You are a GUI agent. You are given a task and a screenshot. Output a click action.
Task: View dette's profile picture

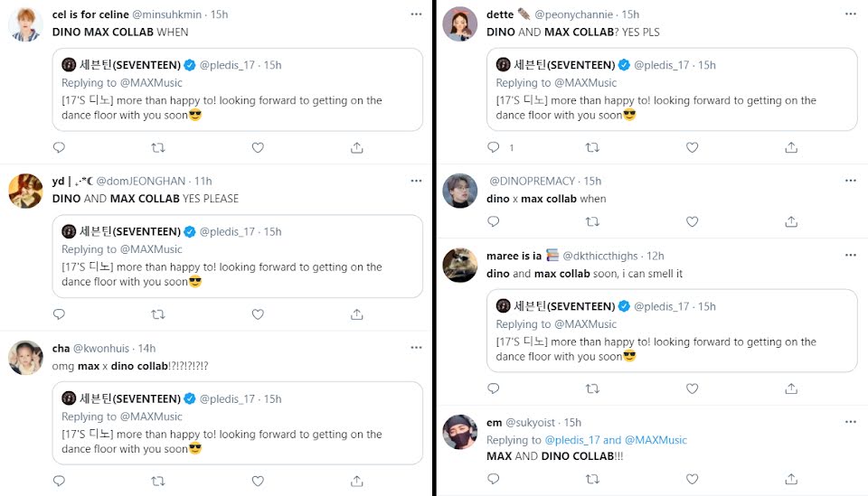point(460,24)
